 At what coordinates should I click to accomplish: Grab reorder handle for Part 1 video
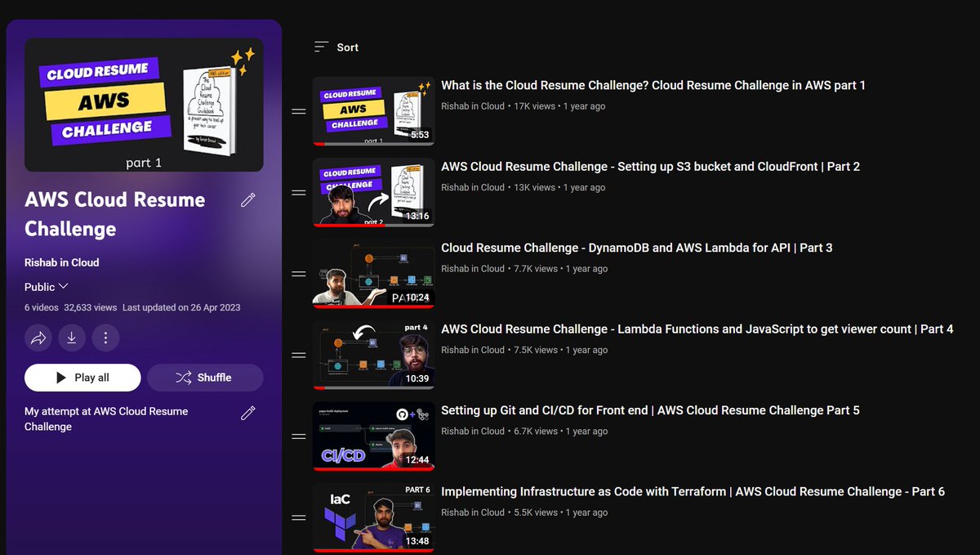tap(299, 111)
